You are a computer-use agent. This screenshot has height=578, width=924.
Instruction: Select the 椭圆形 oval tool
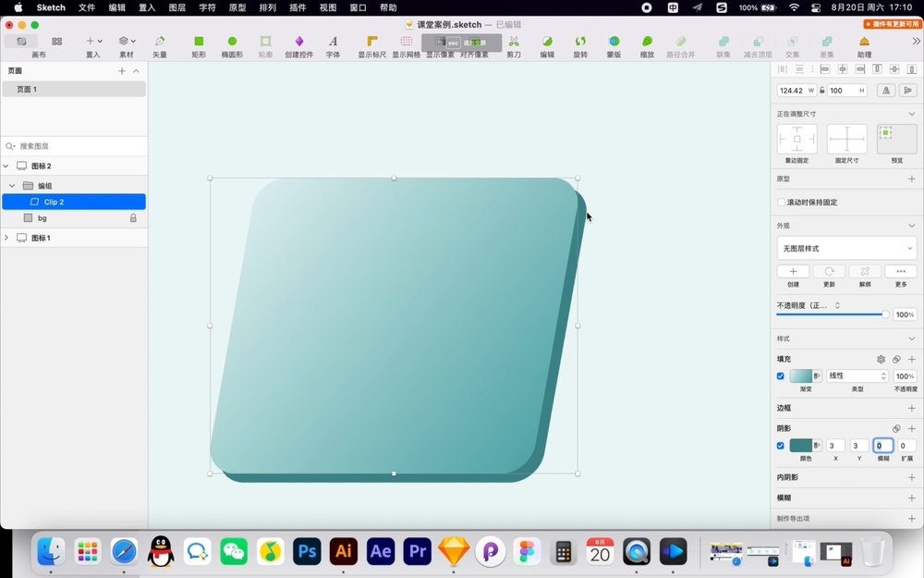pos(232,42)
